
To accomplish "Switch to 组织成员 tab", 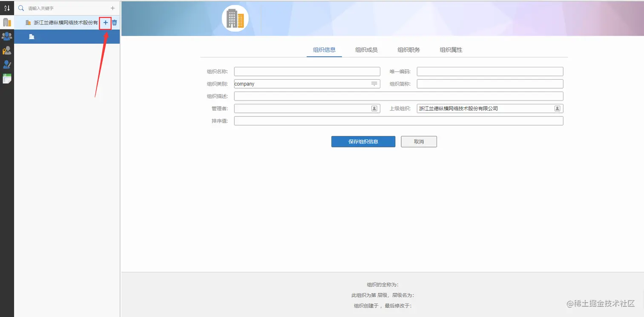I will click(x=366, y=50).
